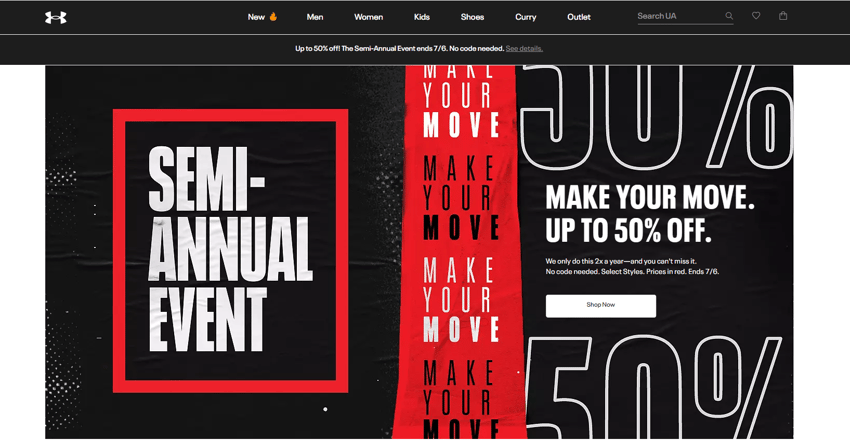Viewport: 850px width, 440px height.
Task: Click the large outlined 50% graphic at bottom
Action: [654, 387]
